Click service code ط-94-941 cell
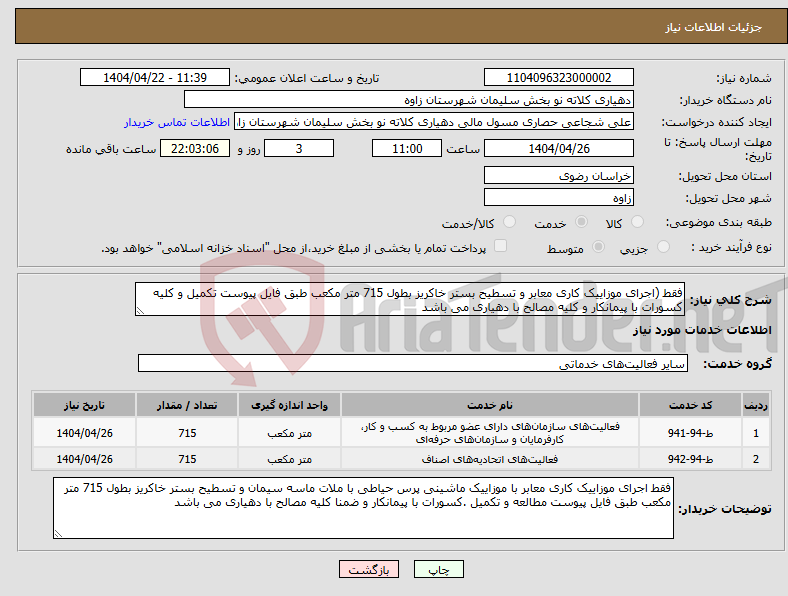Image resolution: width=788 pixels, height=596 pixels. (691, 433)
